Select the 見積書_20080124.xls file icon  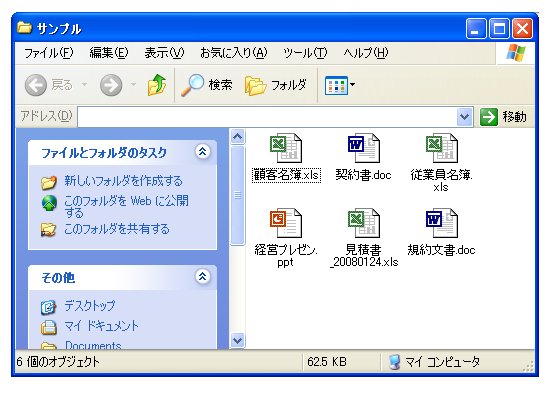[364, 223]
